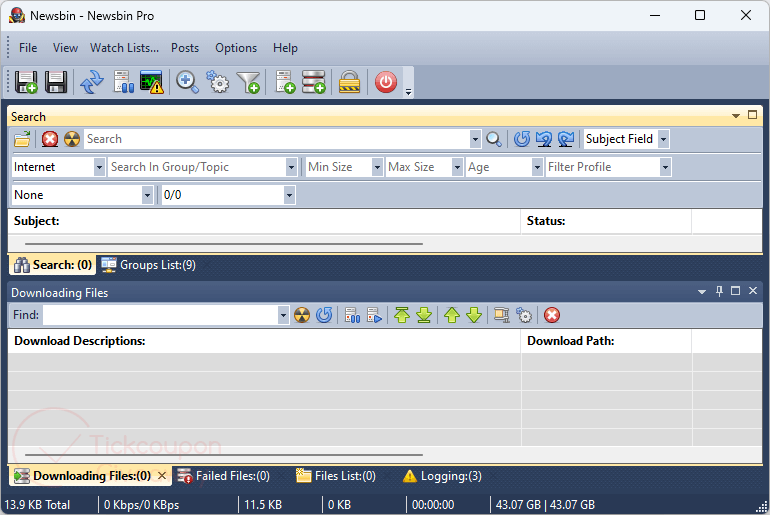Image resolution: width=770 pixels, height=515 pixels.
Task: Open the None dropdown
Action: coord(147,195)
